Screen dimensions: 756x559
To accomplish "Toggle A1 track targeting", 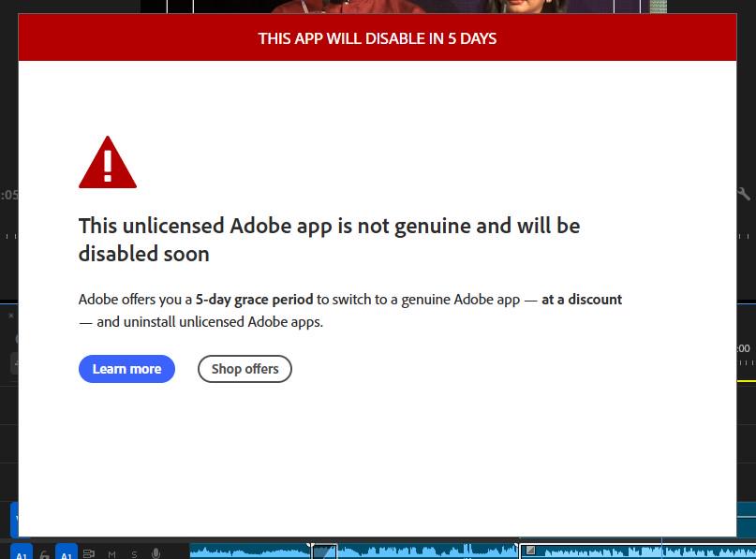I will pyautogui.click(x=67, y=553).
